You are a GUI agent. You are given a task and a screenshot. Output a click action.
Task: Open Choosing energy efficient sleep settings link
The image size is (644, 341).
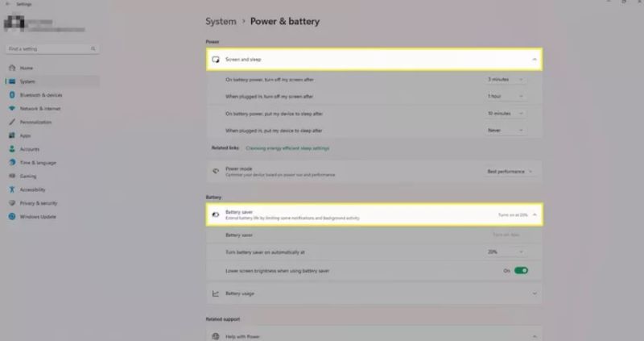point(287,148)
